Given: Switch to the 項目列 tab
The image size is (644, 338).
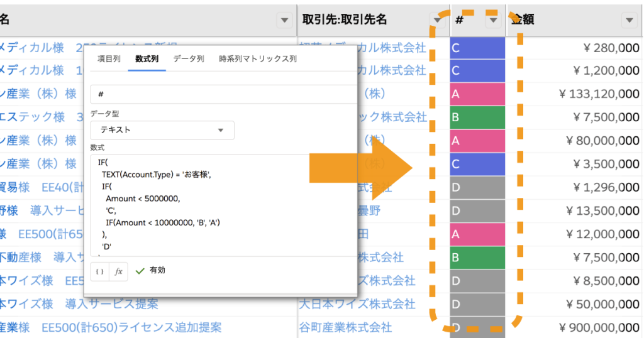Looking at the screenshot, I should 109,59.
